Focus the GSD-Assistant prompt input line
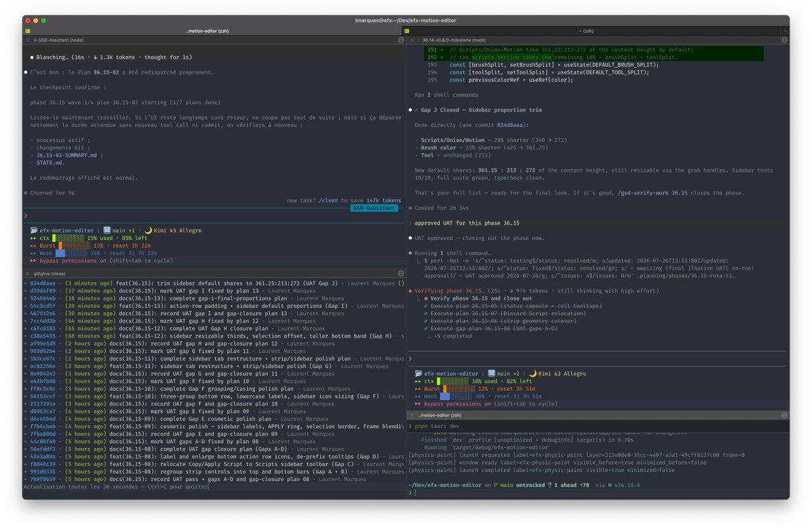812x529 pixels. click(214, 216)
